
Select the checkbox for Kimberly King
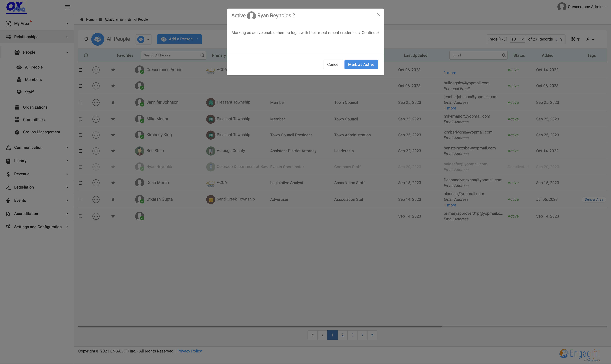[80, 135]
